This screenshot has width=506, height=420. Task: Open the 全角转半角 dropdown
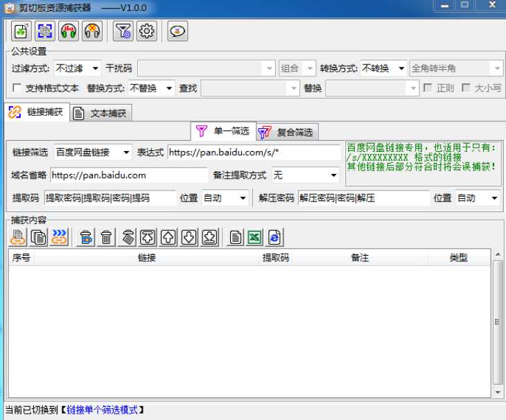point(456,68)
